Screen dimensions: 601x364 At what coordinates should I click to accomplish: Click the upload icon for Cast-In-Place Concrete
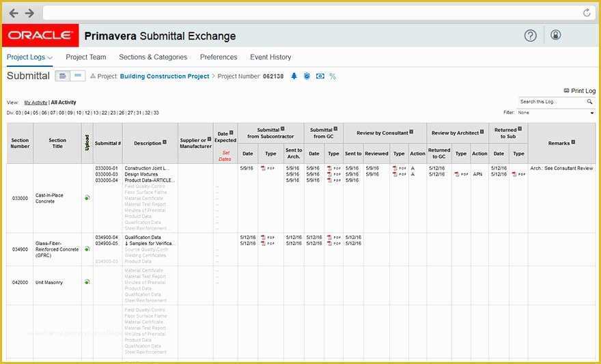(x=87, y=198)
